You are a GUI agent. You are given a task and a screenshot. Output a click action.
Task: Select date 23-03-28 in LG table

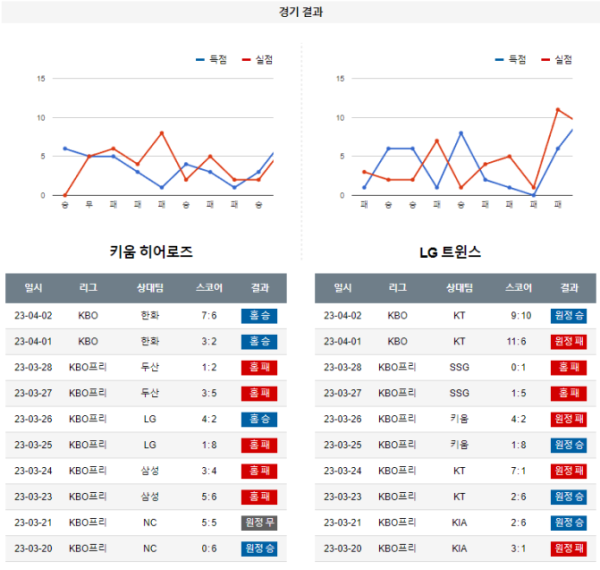tap(342, 367)
